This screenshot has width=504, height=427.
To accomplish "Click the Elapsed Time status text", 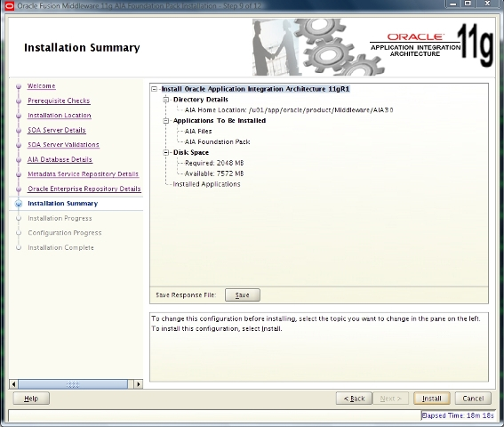I will tap(458, 415).
